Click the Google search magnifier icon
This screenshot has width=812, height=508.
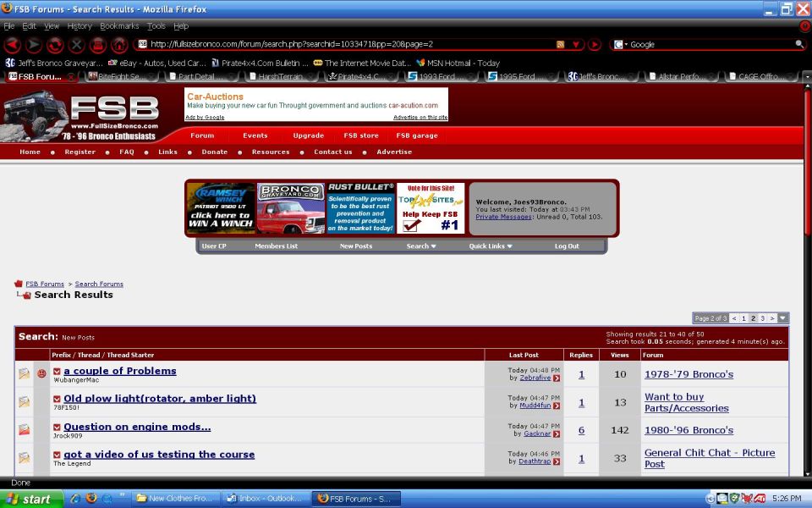799,45
